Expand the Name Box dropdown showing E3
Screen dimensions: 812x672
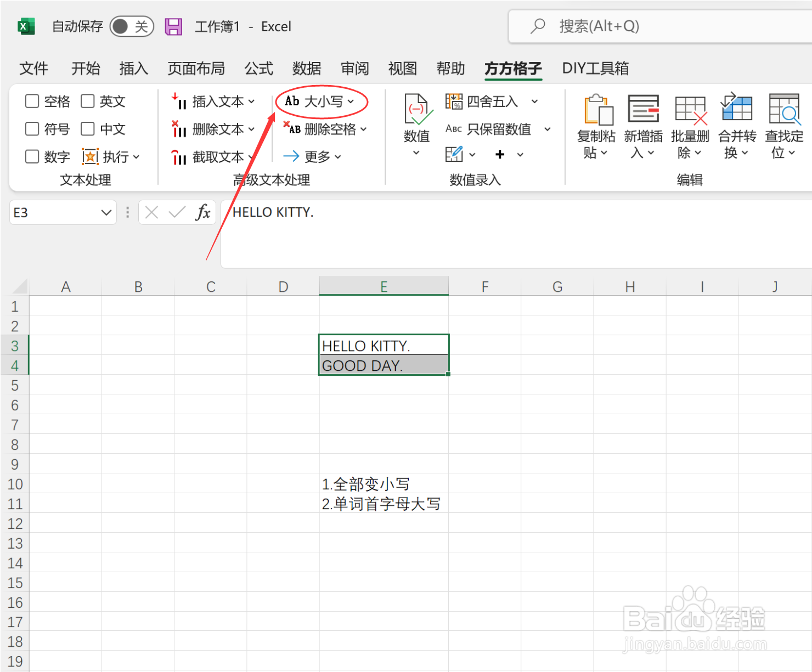(x=106, y=212)
